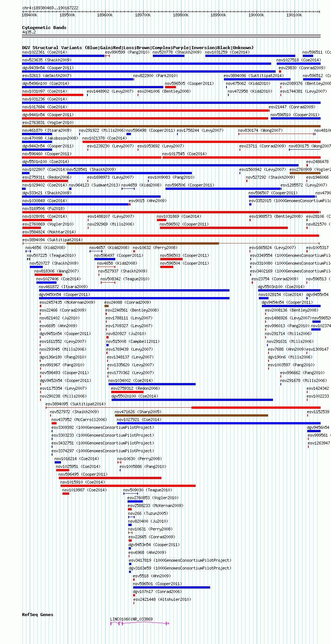Click the dgv5496n100 (Coe2014) label

coord(46,83)
